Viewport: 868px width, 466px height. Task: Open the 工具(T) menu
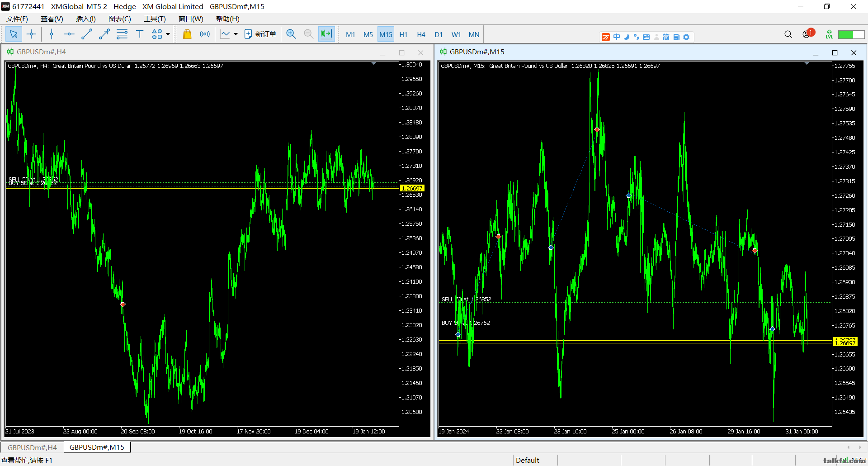[x=155, y=19]
